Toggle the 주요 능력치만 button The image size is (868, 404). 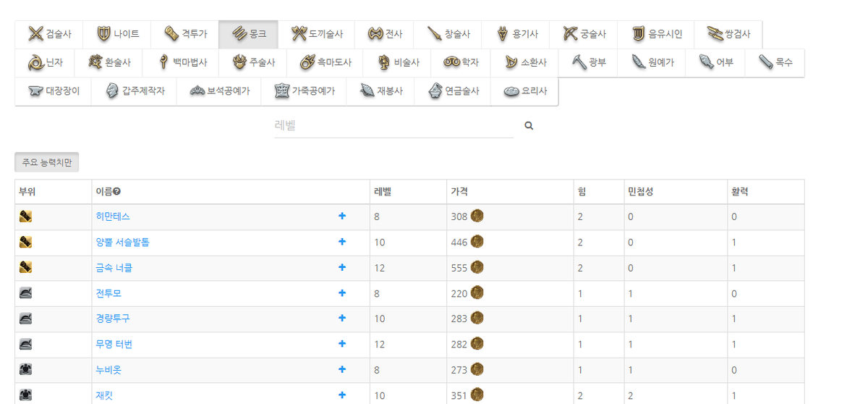click(47, 163)
